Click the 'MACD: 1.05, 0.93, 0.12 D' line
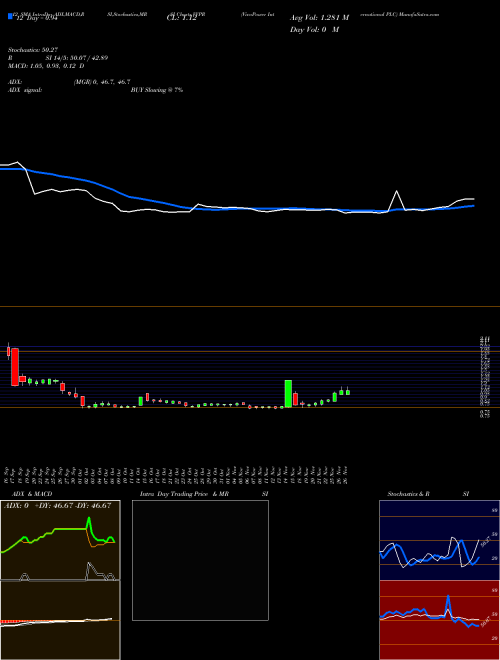 tap(46, 66)
